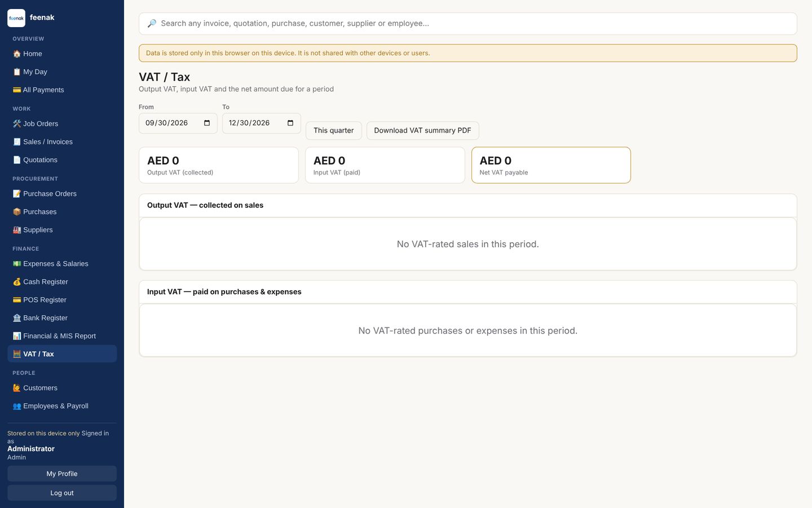The image size is (812, 508).
Task: Click the search magnifier icon
Action: pos(152,24)
